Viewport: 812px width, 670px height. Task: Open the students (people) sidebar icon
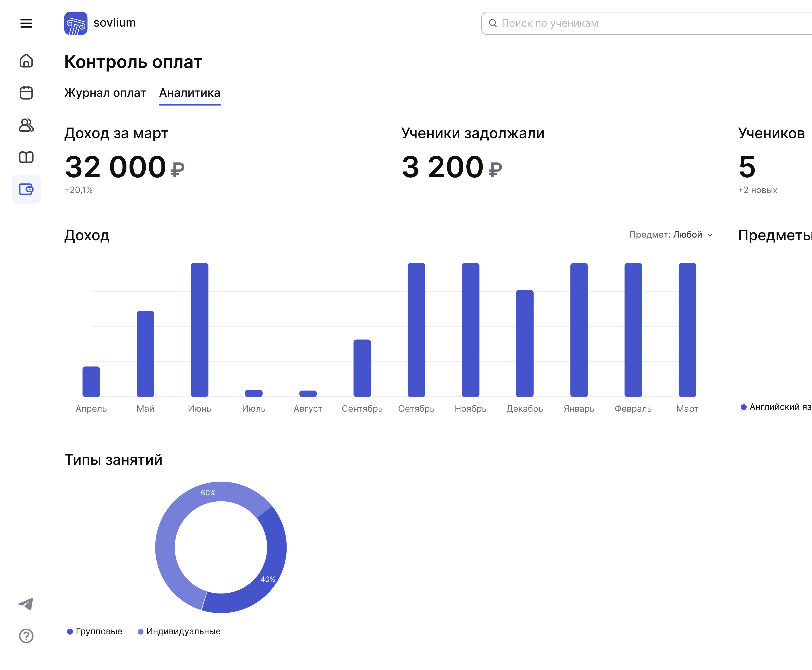pos(26,125)
